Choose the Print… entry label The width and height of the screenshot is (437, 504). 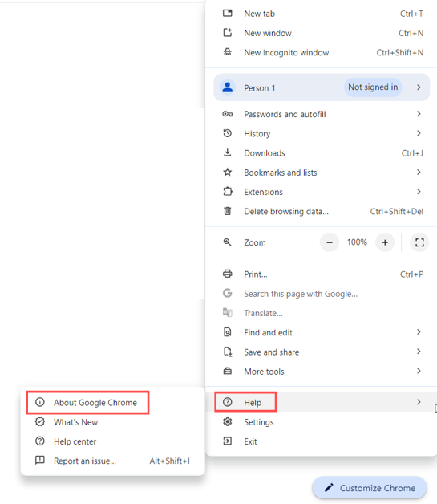pyautogui.click(x=256, y=274)
